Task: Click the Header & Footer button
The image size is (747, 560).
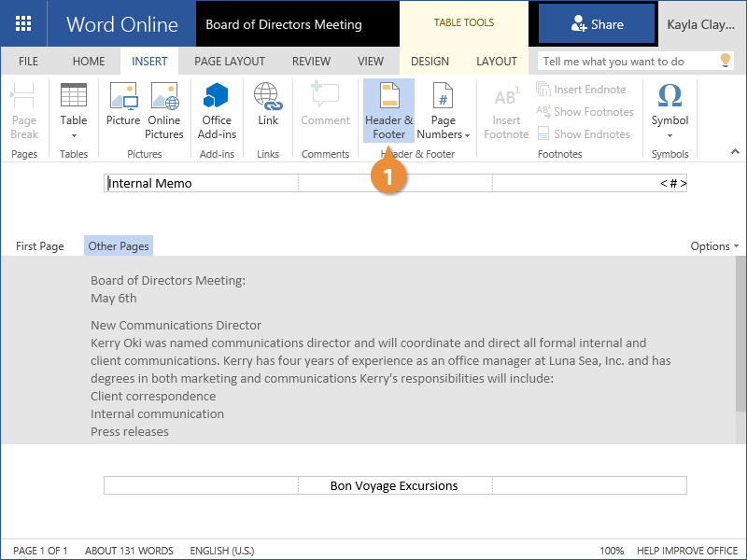Action: tap(388, 110)
